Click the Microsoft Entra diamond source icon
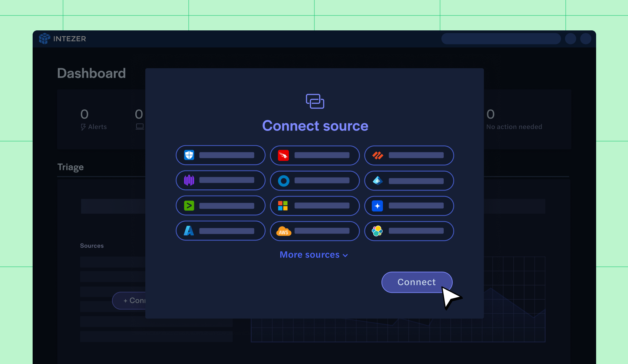Image resolution: width=628 pixels, height=364 pixels. [x=377, y=181]
